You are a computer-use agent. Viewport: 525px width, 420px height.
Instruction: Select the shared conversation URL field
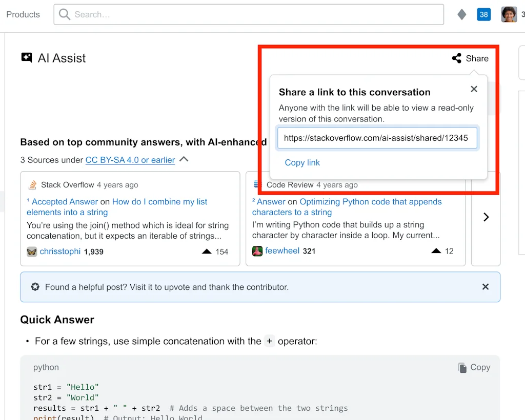point(377,138)
